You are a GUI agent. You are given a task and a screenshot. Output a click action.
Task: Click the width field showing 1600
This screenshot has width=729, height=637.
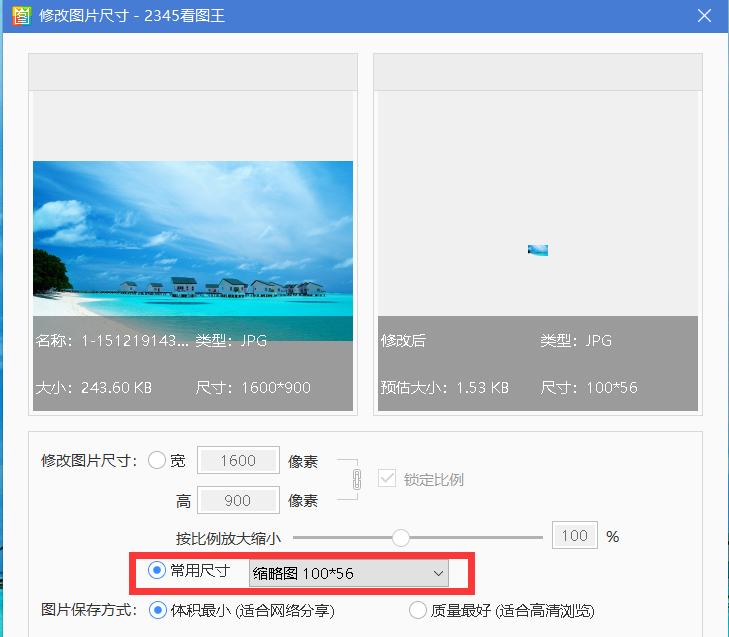point(238,461)
